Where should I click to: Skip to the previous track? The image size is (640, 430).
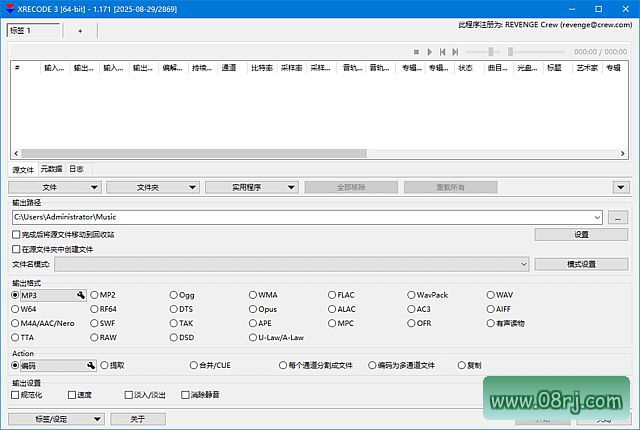pos(442,51)
